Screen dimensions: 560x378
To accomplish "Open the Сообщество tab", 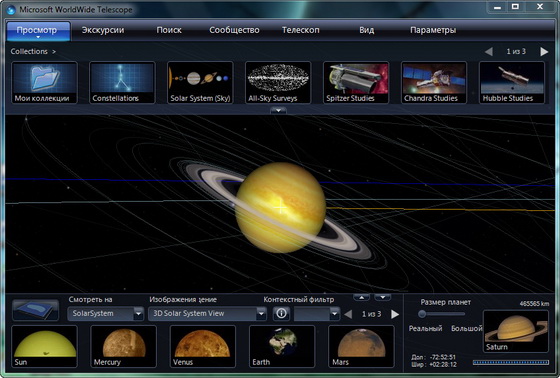I will click(234, 30).
